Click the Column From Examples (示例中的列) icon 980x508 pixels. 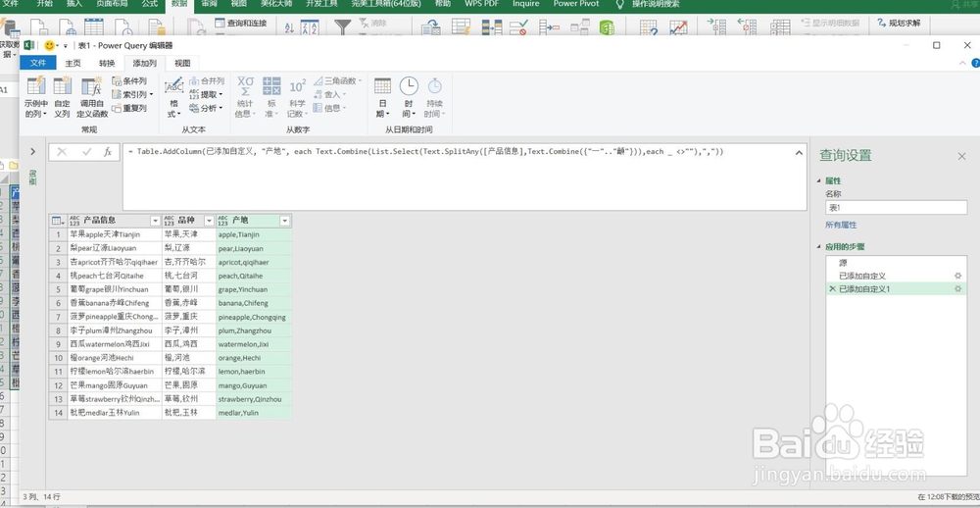(35, 85)
